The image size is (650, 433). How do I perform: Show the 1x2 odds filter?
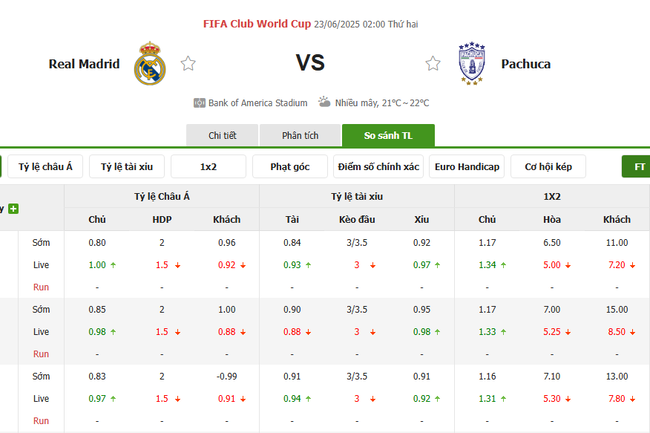click(208, 167)
